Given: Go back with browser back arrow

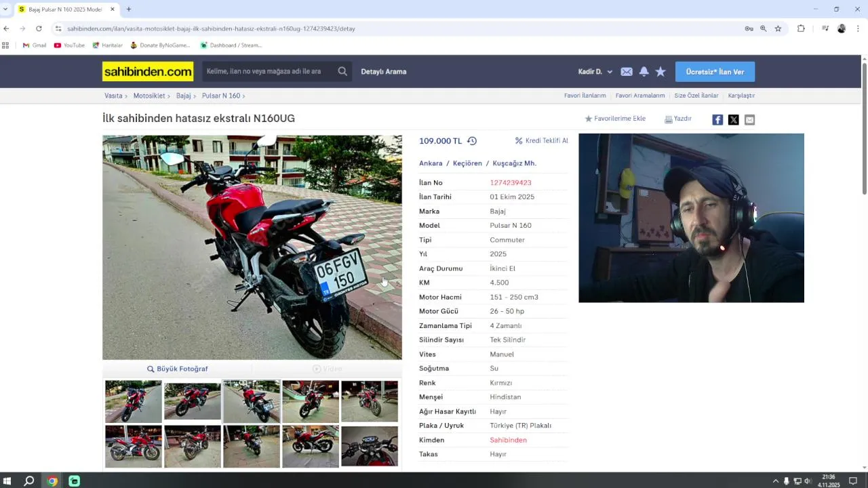Looking at the screenshot, I should click(x=6, y=28).
